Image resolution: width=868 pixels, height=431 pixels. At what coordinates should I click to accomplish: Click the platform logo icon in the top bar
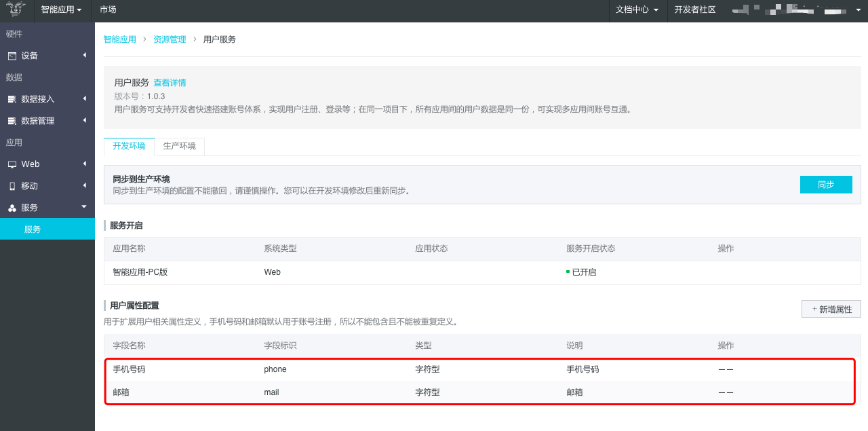(x=16, y=10)
